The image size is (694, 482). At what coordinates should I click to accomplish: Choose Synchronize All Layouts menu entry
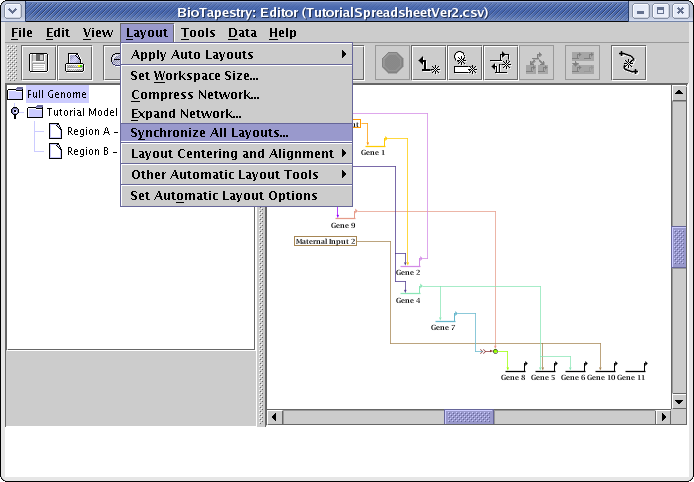click(x=209, y=132)
